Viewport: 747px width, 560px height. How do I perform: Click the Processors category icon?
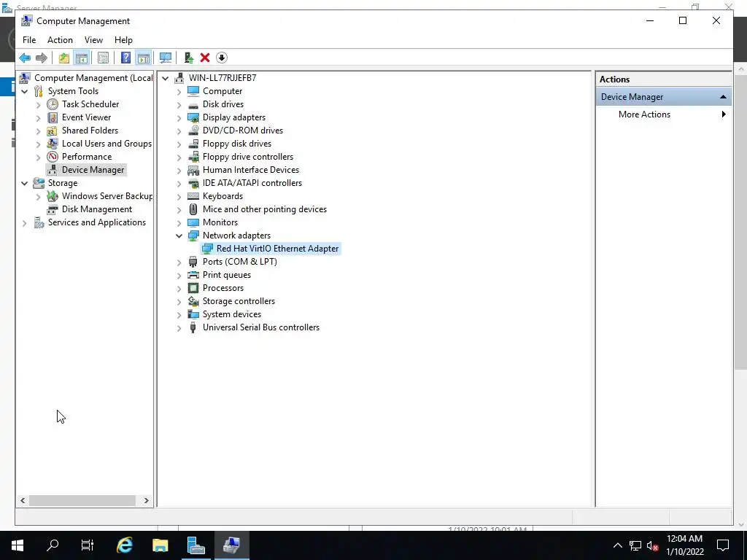(193, 288)
